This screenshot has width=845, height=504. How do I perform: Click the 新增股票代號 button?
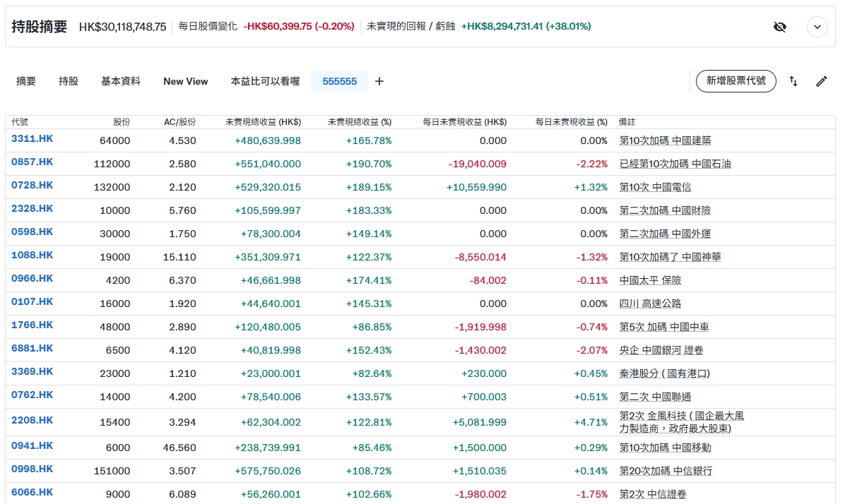point(735,80)
